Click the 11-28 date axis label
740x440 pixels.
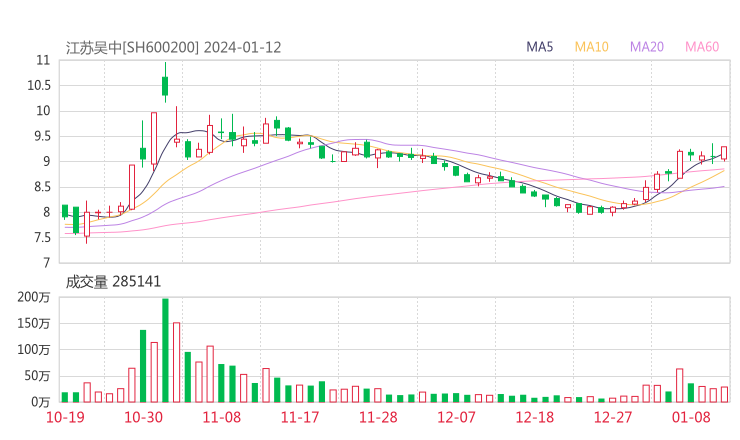(x=378, y=417)
